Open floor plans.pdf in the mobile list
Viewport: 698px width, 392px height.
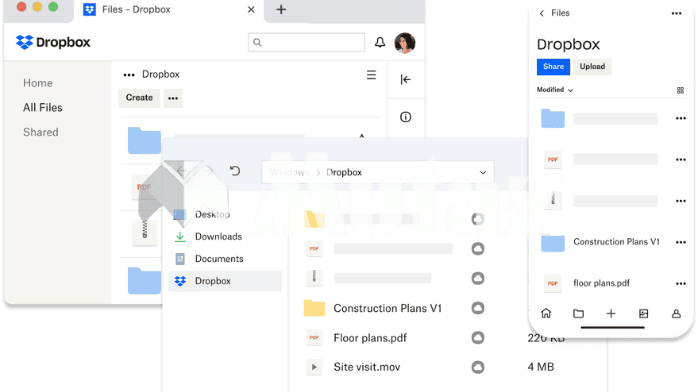601,283
